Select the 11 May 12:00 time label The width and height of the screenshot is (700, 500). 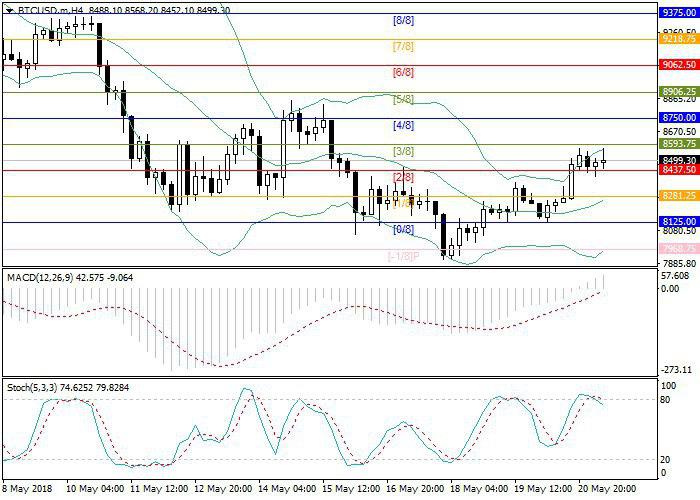tap(159, 488)
